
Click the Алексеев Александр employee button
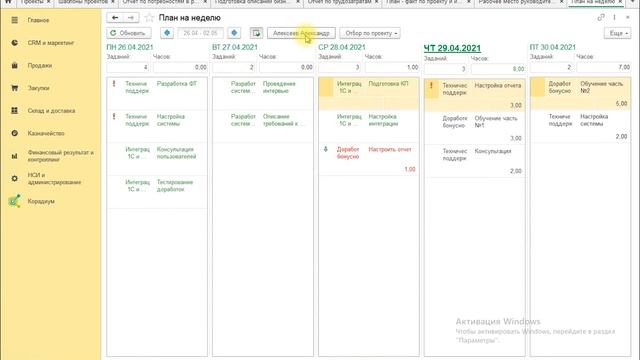click(301, 33)
